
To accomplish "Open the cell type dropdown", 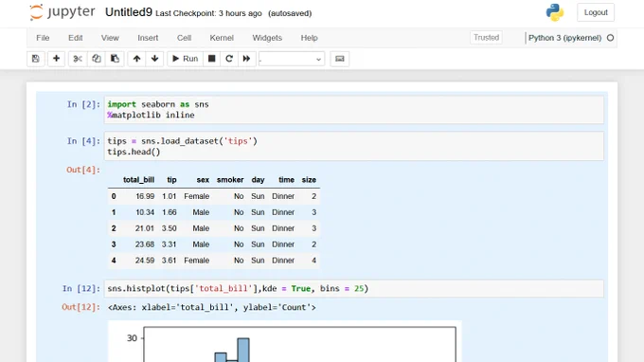I will tap(292, 59).
